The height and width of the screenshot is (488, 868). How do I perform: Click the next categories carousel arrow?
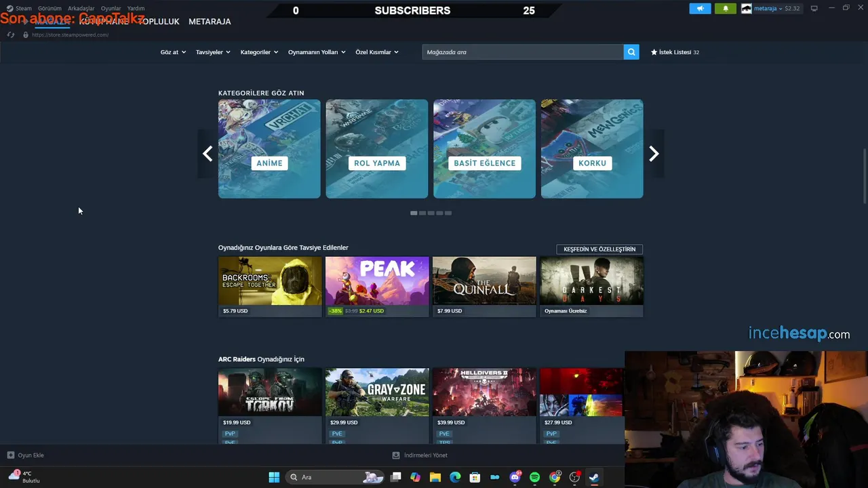click(x=654, y=154)
